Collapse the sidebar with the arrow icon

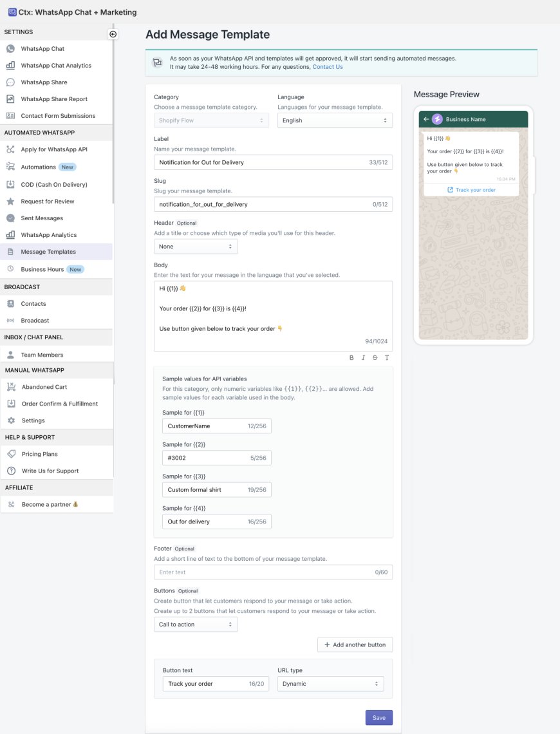(x=113, y=34)
